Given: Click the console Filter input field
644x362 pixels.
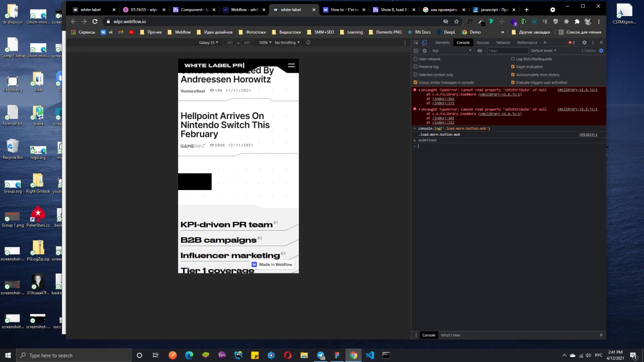Looking at the screenshot, I should point(507,51).
